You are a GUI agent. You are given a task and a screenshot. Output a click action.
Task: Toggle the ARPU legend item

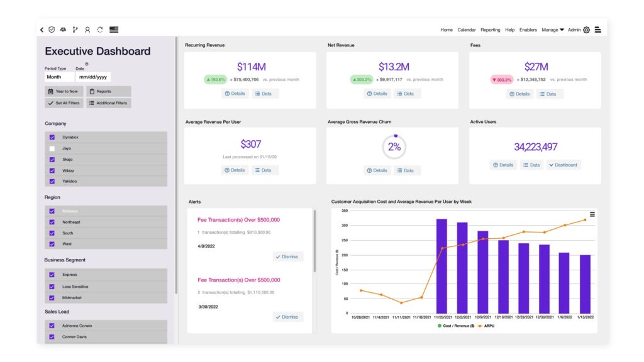tap(486, 326)
